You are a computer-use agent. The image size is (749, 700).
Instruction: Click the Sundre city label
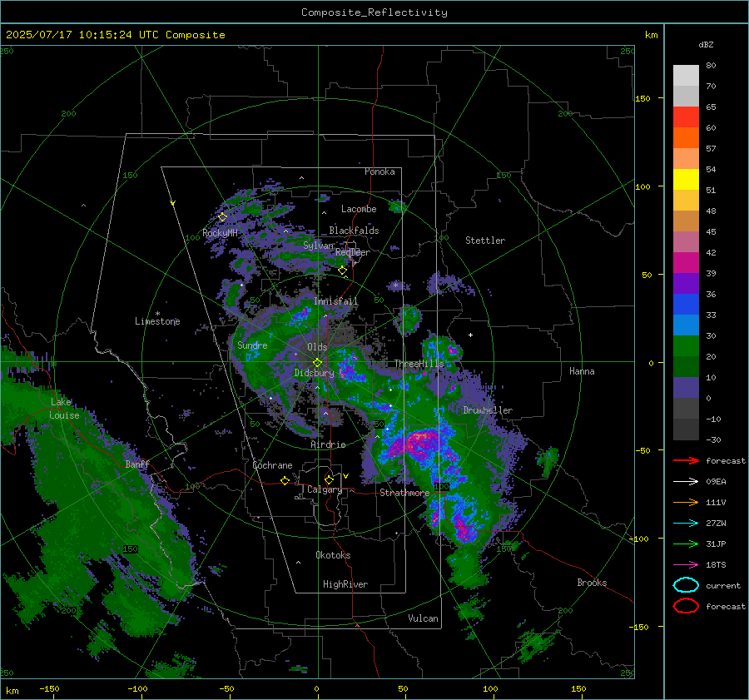pyautogui.click(x=252, y=345)
